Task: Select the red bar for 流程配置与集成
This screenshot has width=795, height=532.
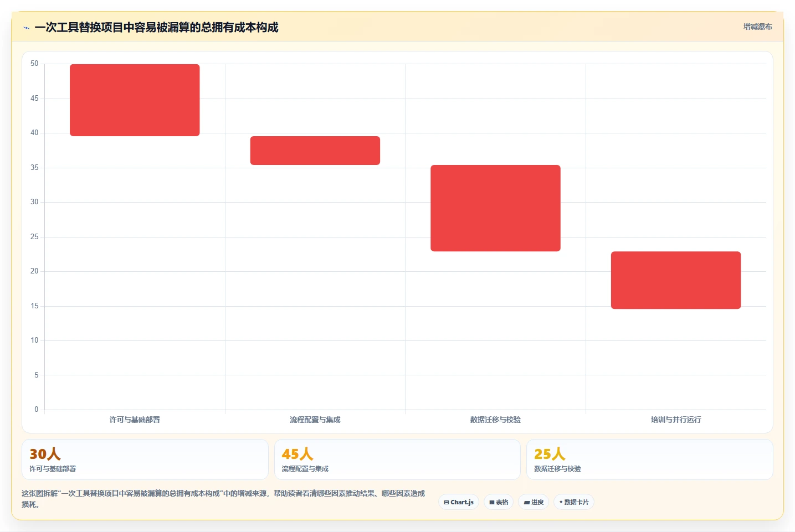Action: tap(315, 151)
